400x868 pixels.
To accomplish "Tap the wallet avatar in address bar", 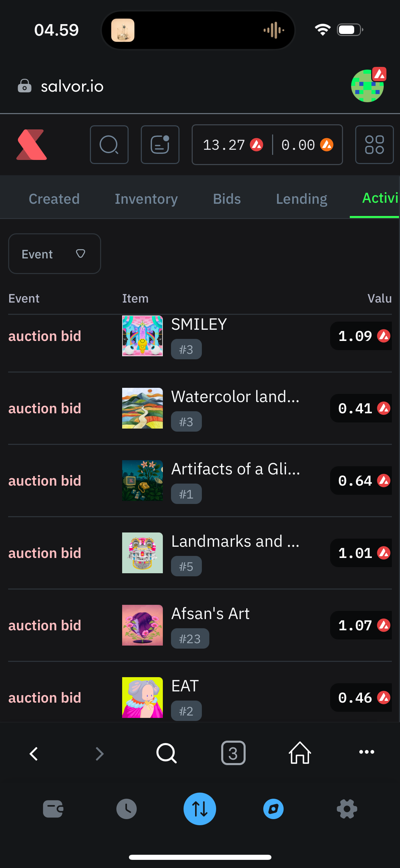I will tap(368, 86).
